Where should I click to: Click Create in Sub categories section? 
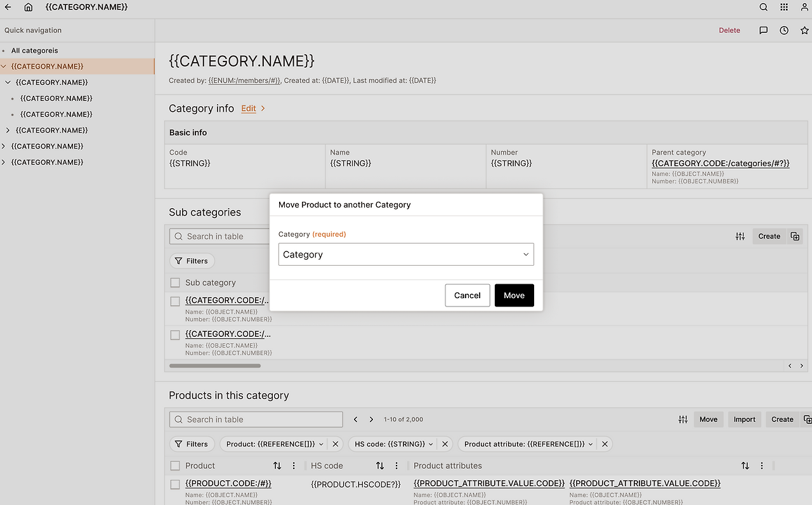pyautogui.click(x=769, y=237)
